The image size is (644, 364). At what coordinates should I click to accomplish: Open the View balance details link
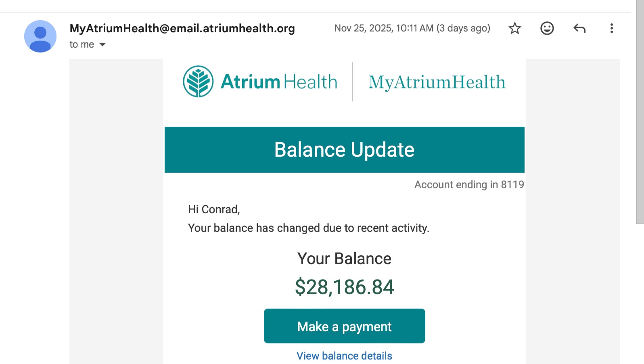coord(344,356)
